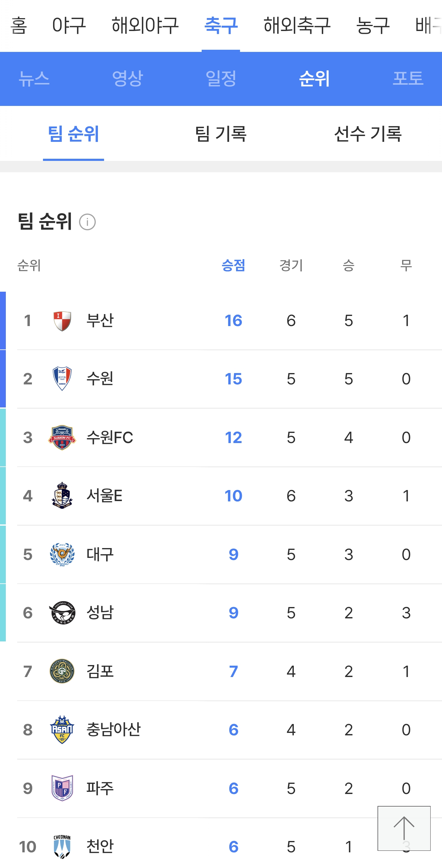
Task: Open the 뉴스 section
Action: [34, 79]
